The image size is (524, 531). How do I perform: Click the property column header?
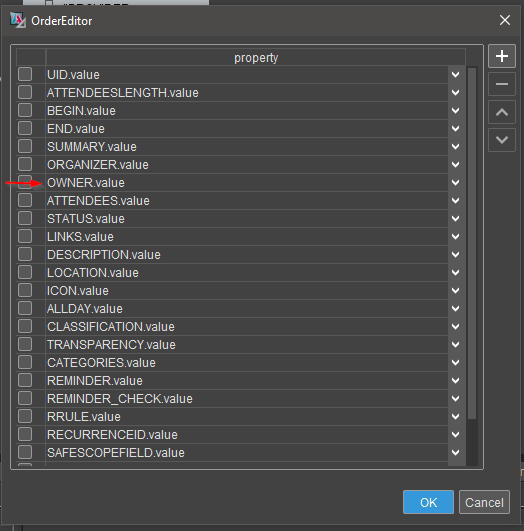coord(255,58)
